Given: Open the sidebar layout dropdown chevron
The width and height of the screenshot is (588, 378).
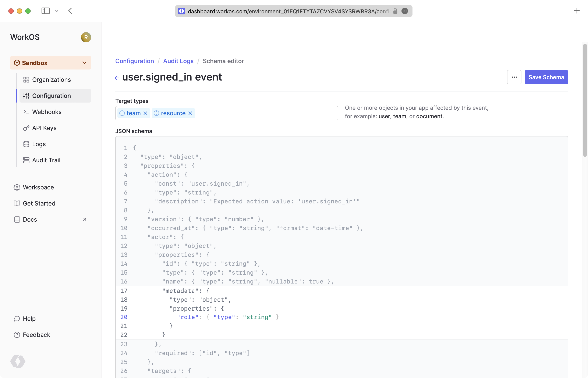Looking at the screenshot, I should pyautogui.click(x=57, y=11).
